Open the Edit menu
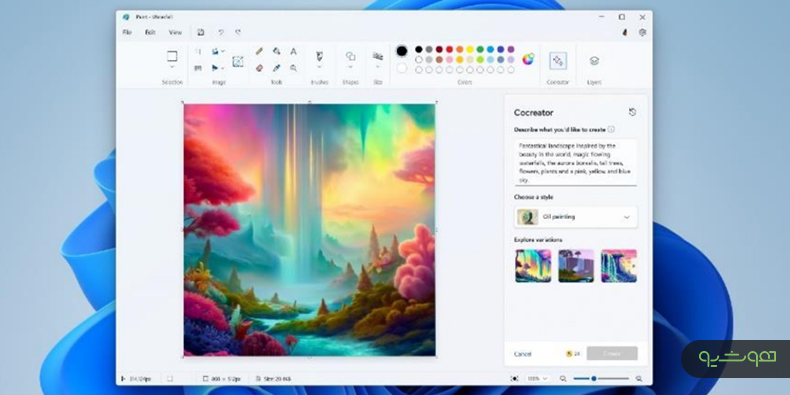Screen dimensions: 790x395 tap(150, 32)
